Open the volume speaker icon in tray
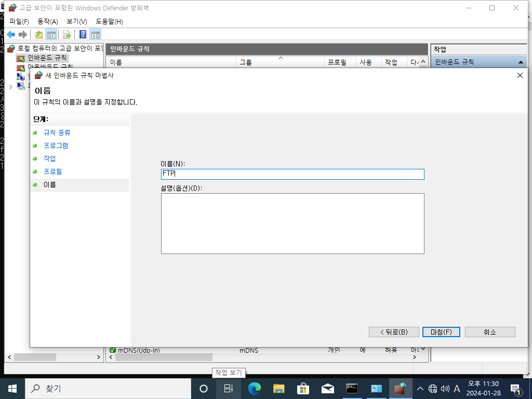532x399 pixels. tap(445, 389)
